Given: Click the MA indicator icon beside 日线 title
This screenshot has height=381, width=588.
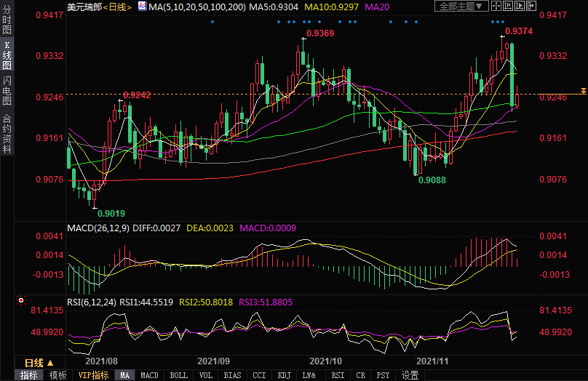Looking at the screenshot, I should [142, 7].
